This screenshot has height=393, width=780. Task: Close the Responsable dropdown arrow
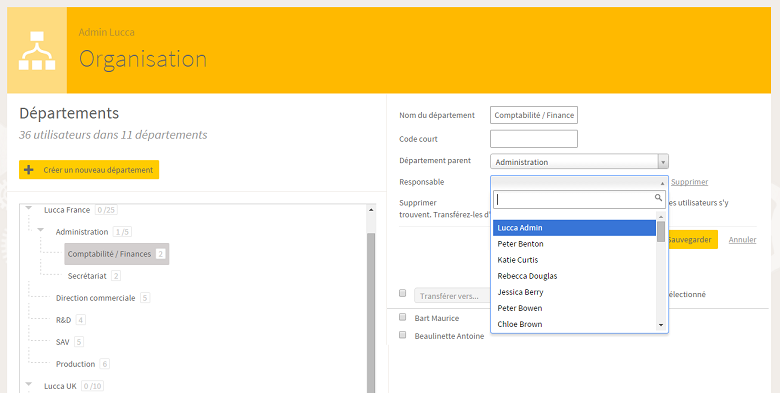pyautogui.click(x=662, y=183)
